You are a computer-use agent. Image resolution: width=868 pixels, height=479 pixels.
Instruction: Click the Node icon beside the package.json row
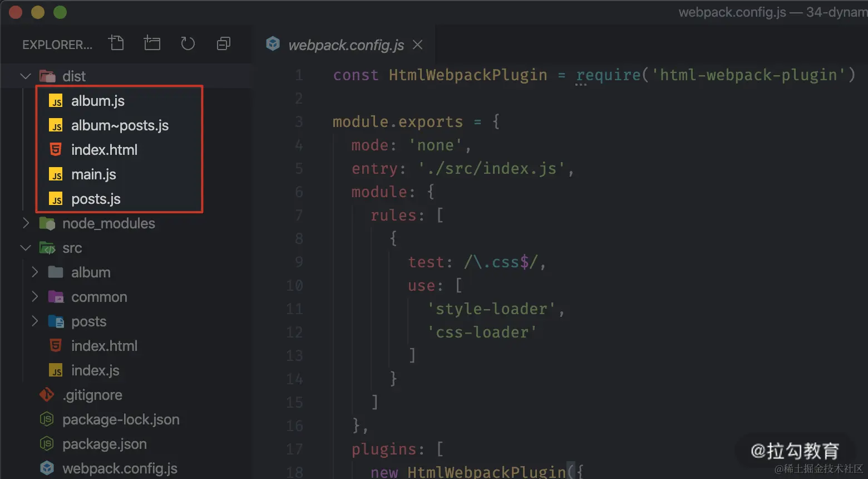point(47,443)
